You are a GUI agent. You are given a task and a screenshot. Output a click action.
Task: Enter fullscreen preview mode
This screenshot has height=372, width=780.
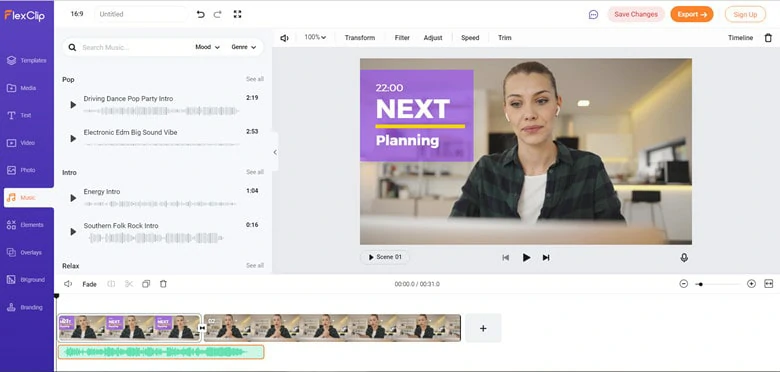tap(237, 14)
